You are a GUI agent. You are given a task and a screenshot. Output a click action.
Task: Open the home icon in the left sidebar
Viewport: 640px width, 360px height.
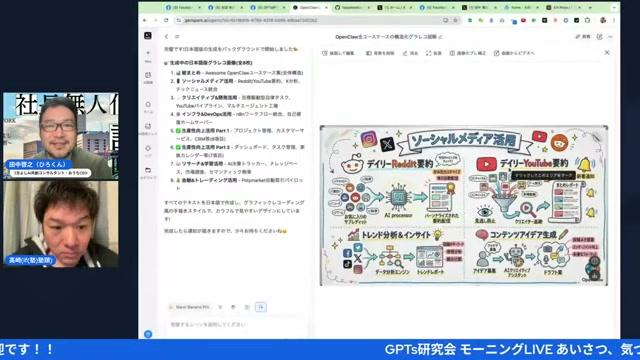tap(148, 104)
